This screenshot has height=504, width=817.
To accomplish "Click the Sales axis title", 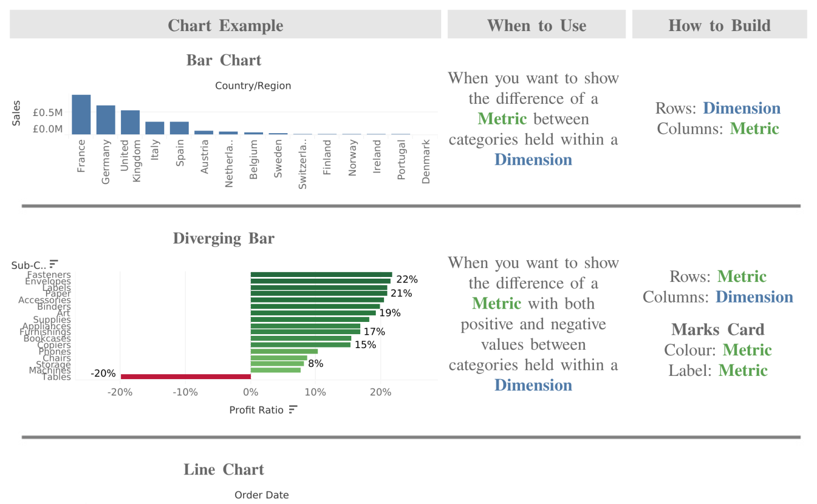I will pos(16,113).
